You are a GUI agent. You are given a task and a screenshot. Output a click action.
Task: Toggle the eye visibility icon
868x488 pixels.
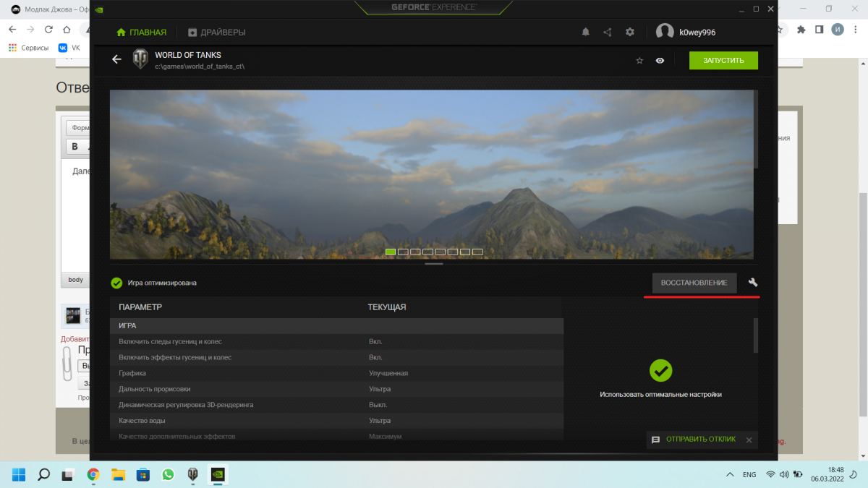[x=660, y=61]
